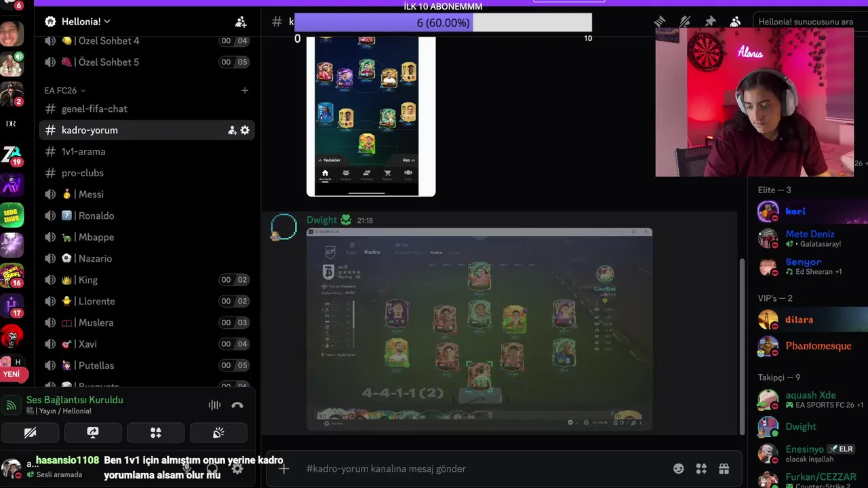
Task: Click the plus attach button in message bar
Action: click(x=284, y=468)
